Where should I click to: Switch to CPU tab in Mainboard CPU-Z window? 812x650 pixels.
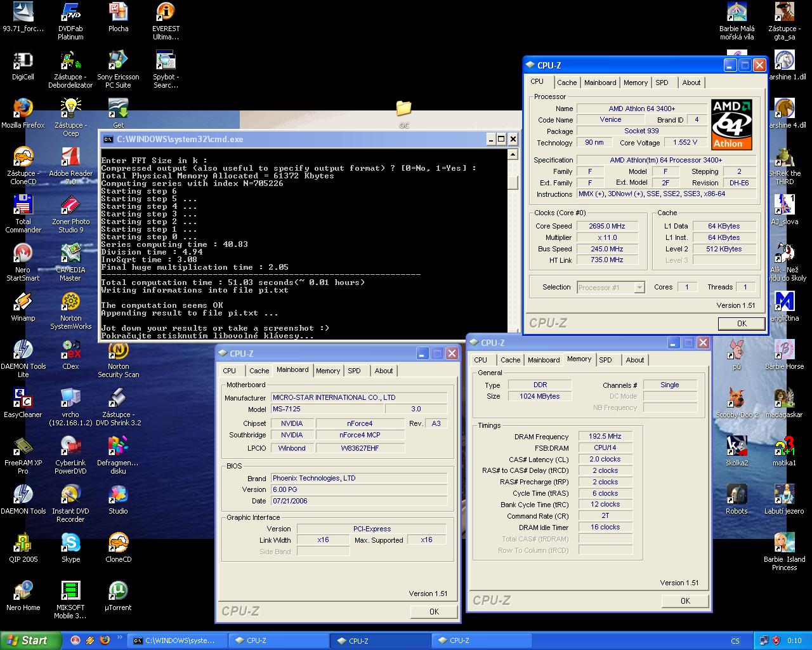point(230,371)
